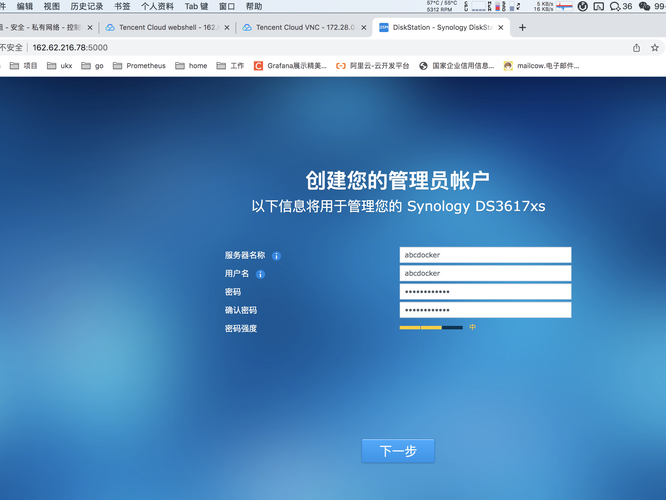Click the DiskStation tab DSM favicon
Screen dimensions: 666x500
(384, 28)
